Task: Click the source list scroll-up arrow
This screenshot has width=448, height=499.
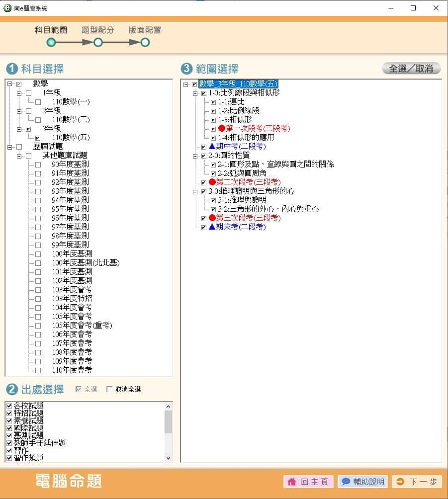Action: coord(169,407)
